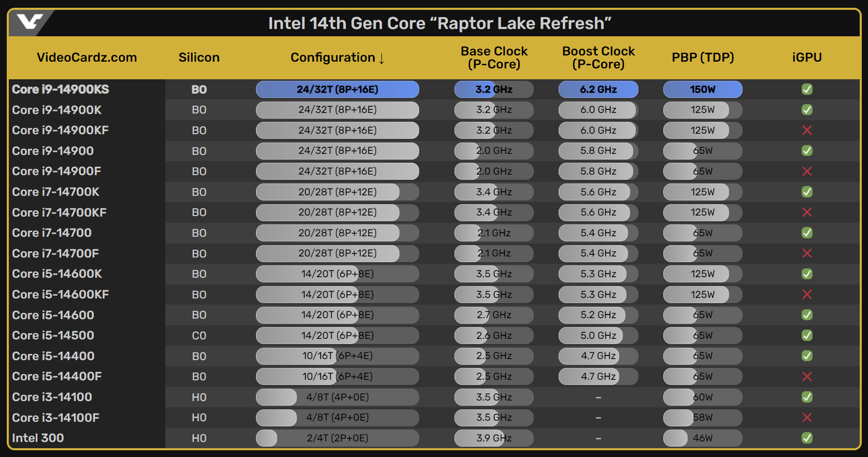
Task: Click the iGPU checkmark for Core i5-14600K
Action: [807, 274]
